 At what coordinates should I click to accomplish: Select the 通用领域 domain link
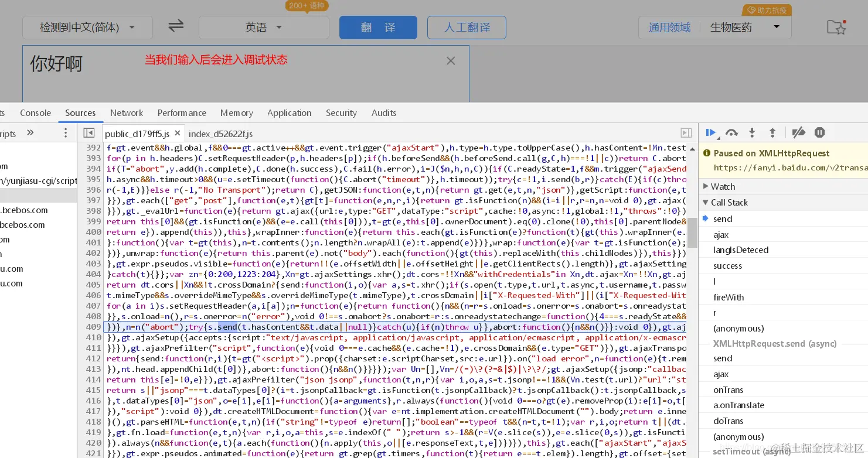[669, 28]
